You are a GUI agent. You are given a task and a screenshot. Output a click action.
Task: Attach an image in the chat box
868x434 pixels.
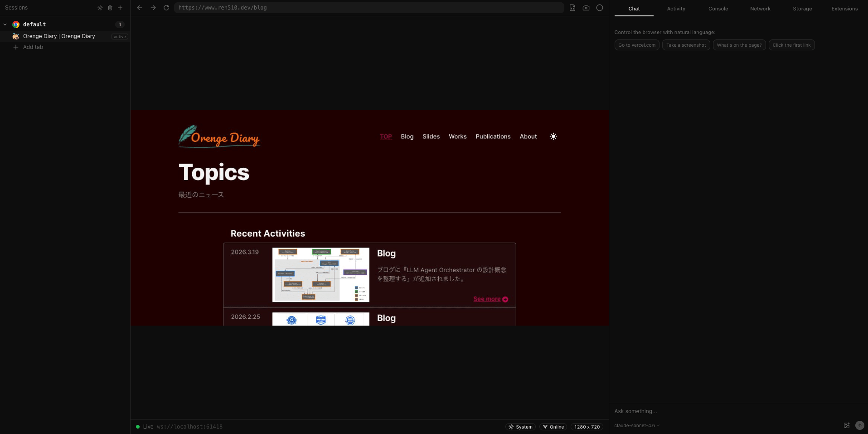click(847, 425)
